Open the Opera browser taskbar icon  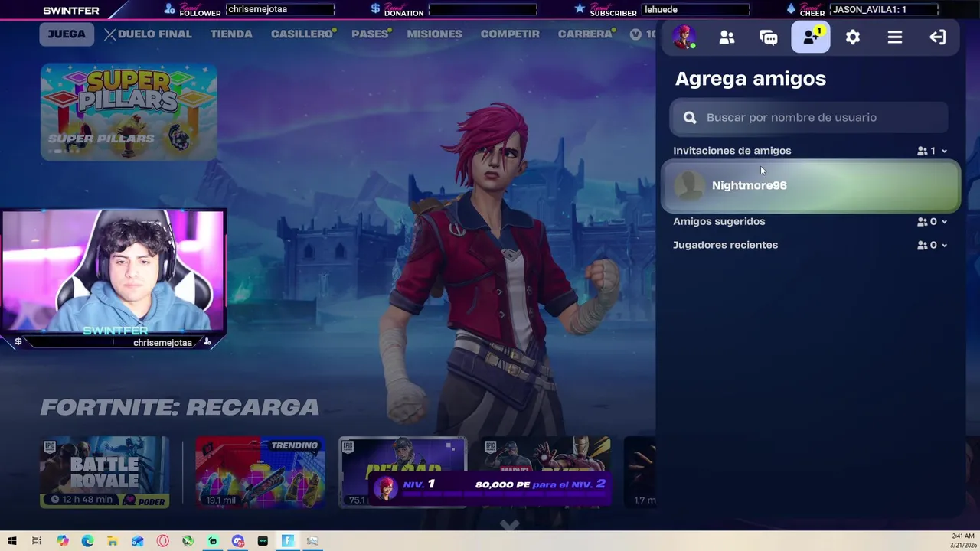click(162, 541)
